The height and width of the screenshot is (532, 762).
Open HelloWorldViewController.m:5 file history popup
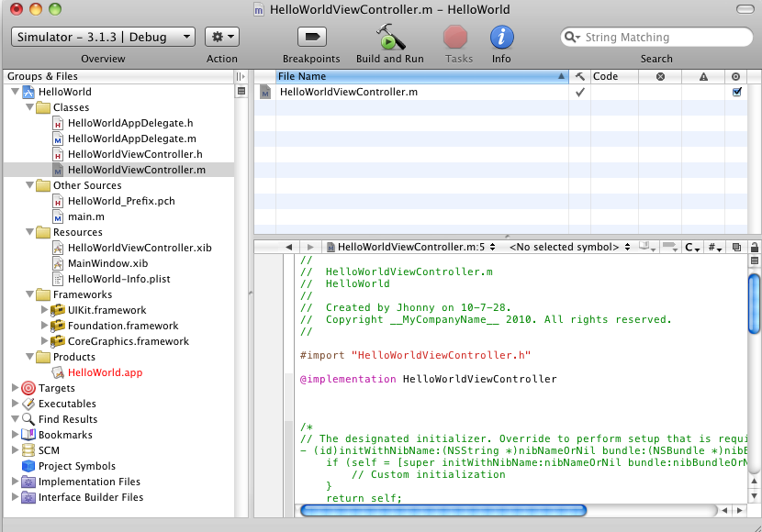(411, 247)
